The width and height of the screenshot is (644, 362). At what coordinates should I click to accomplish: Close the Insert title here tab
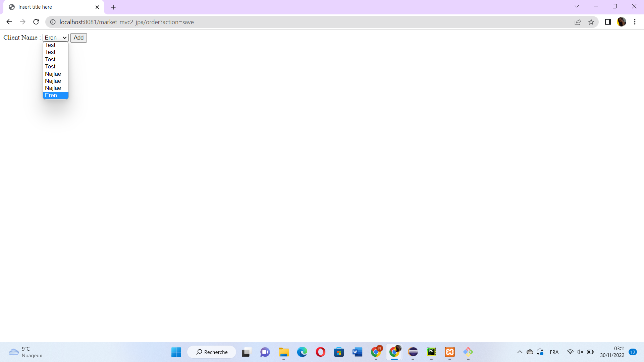tap(97, 7)
